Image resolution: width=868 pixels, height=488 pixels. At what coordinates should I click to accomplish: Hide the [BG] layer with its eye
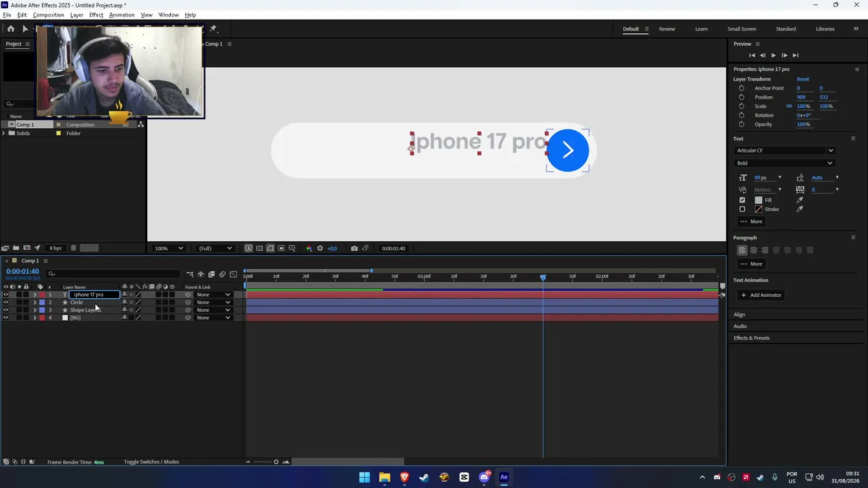[6, 318]
